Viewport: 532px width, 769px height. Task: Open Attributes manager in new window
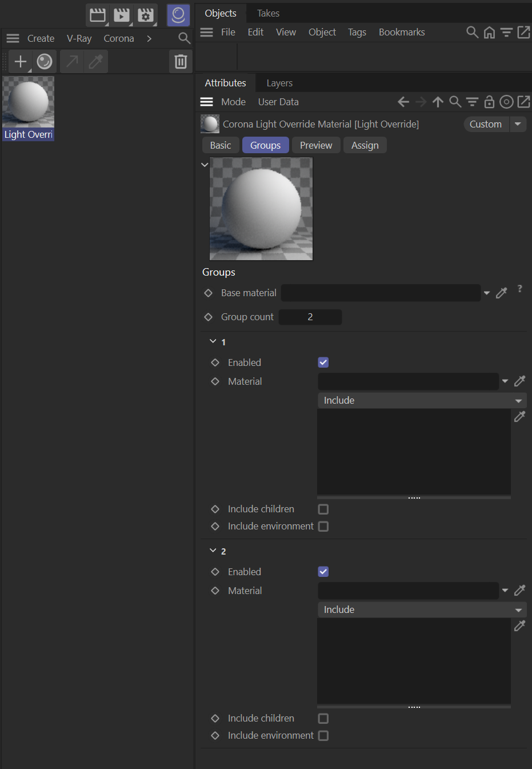pos(523,102)
